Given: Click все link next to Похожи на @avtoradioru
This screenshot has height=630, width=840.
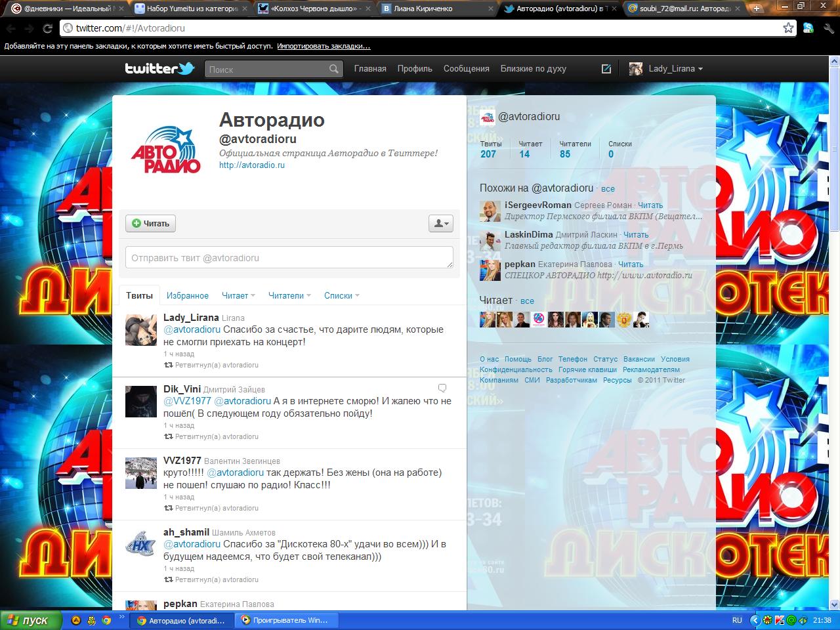Looking at the screenshot, I should click(x=608, y=189).
